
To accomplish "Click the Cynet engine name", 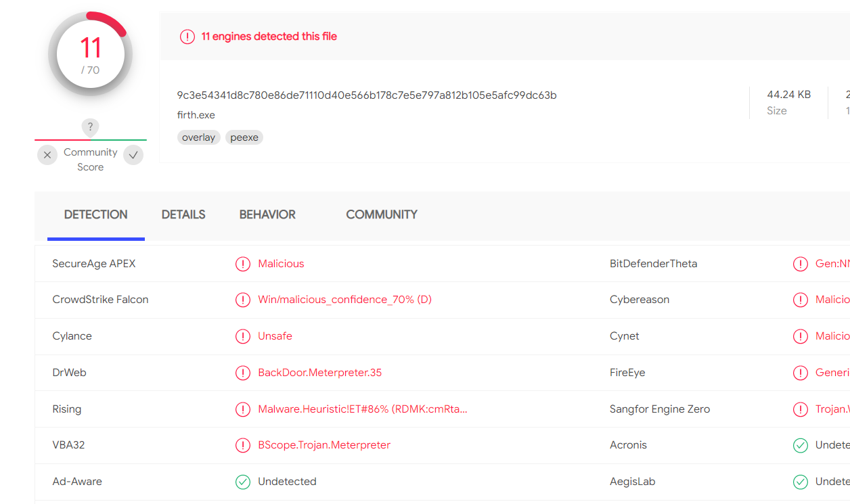I will [624, 336].
